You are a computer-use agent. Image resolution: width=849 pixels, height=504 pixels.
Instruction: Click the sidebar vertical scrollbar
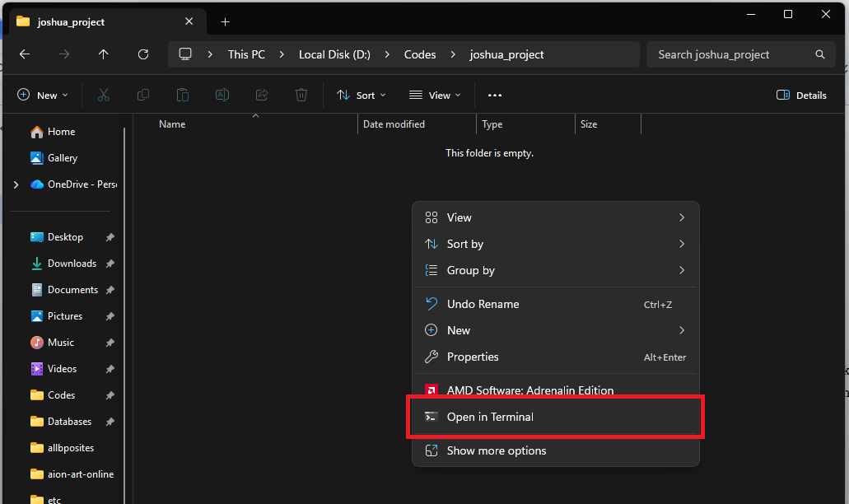point(125,314)
